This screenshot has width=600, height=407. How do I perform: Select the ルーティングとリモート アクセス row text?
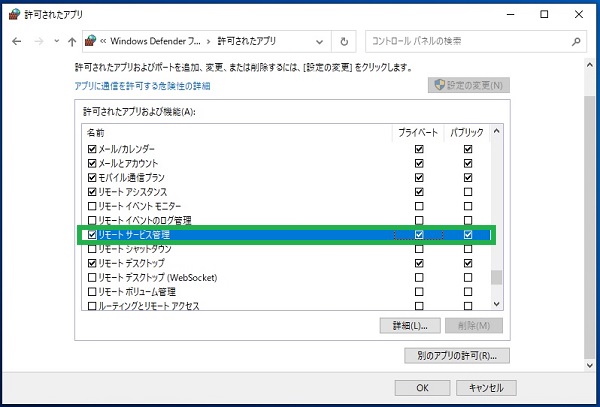pyautogui.click(x=149, y=306)
